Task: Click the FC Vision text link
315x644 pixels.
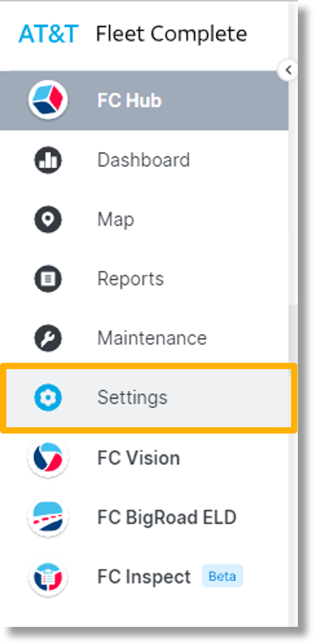Action: pyautogui.click(x=138, y=457)
